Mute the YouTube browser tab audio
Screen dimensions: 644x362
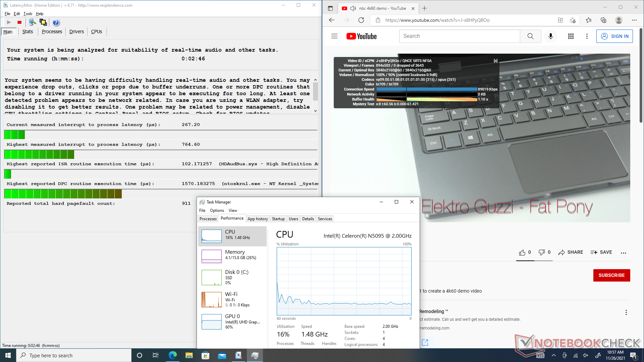tap(353, 8)
